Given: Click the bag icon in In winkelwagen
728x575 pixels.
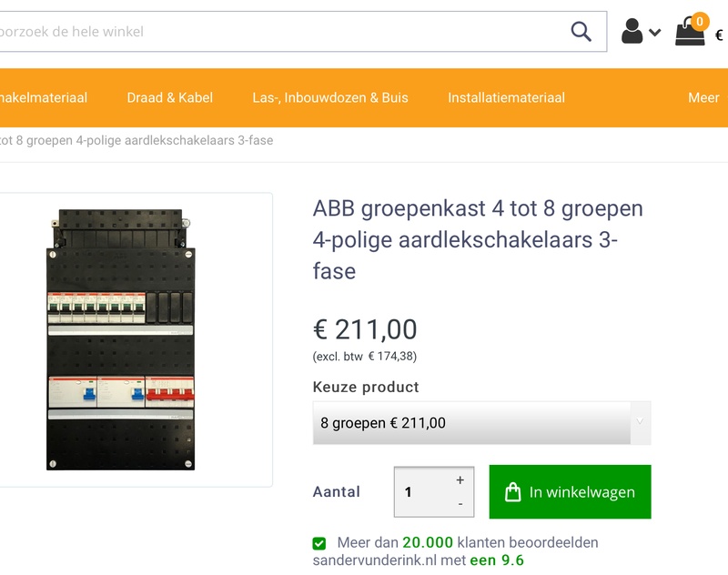Looking at the screenshot, I should point(513,492).
